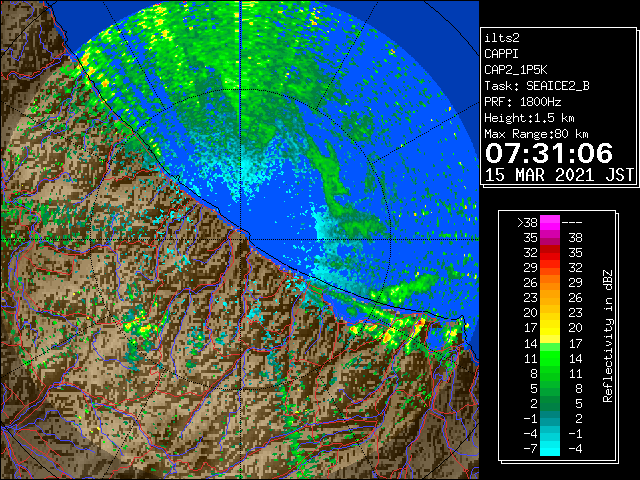
Task: Click the 'Task: SEAICE2_B' line
Action: [537, 86]
